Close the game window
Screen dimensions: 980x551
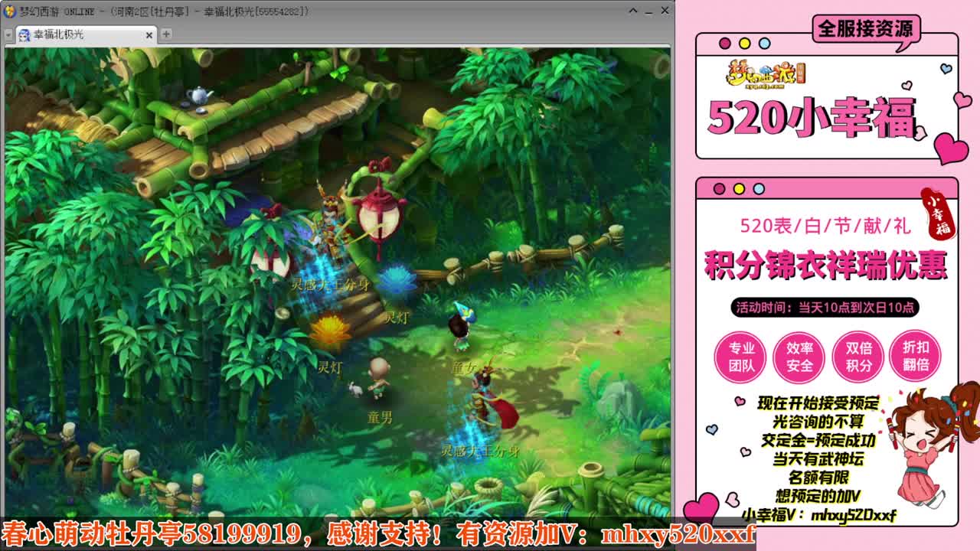(665, 11)
